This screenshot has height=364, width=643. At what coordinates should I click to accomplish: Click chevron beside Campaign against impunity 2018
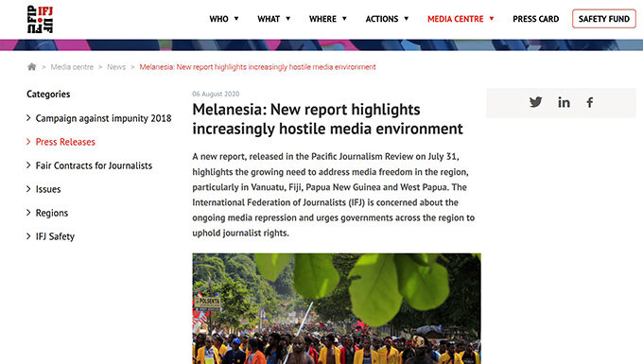pyautogui.click(x=28, y=118)
